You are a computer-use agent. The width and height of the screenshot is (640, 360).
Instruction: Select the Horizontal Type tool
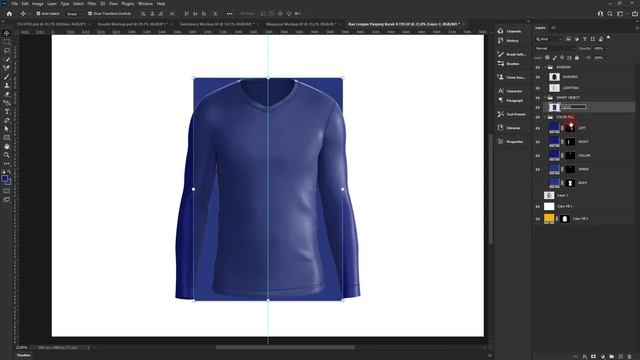pyautogui.click(x=7, y=111)
